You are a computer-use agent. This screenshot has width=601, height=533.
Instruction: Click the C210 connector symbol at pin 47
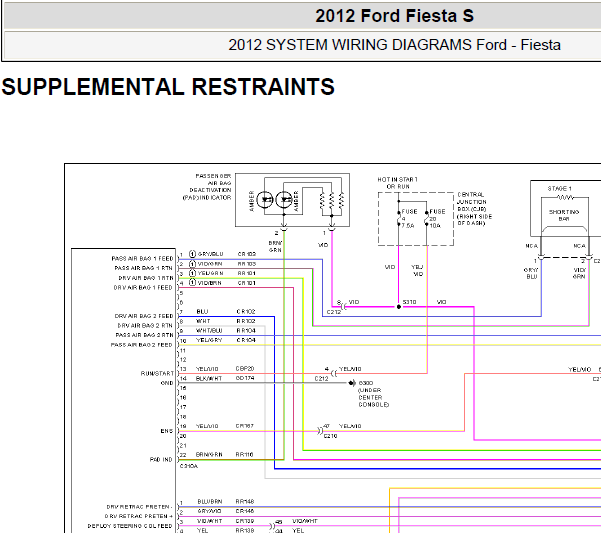pos(320,431)
